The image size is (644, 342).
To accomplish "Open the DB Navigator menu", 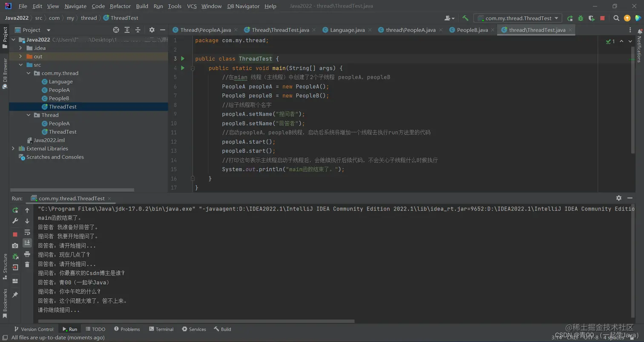I will pos(243,6).
